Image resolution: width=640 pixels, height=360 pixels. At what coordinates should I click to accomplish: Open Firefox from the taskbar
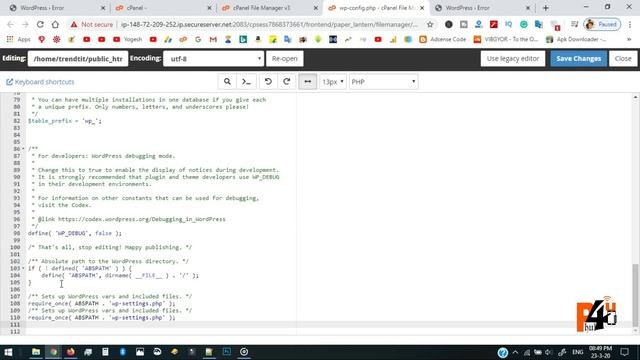(71, 352)
